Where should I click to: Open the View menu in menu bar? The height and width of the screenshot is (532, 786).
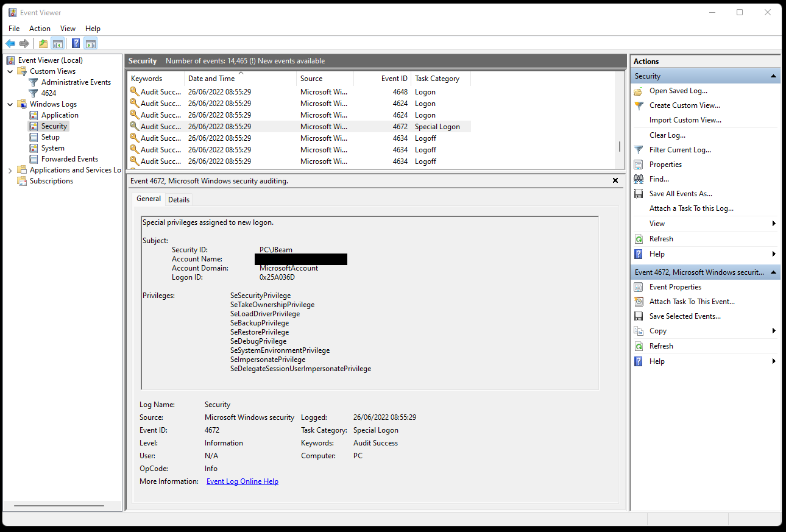68,29
